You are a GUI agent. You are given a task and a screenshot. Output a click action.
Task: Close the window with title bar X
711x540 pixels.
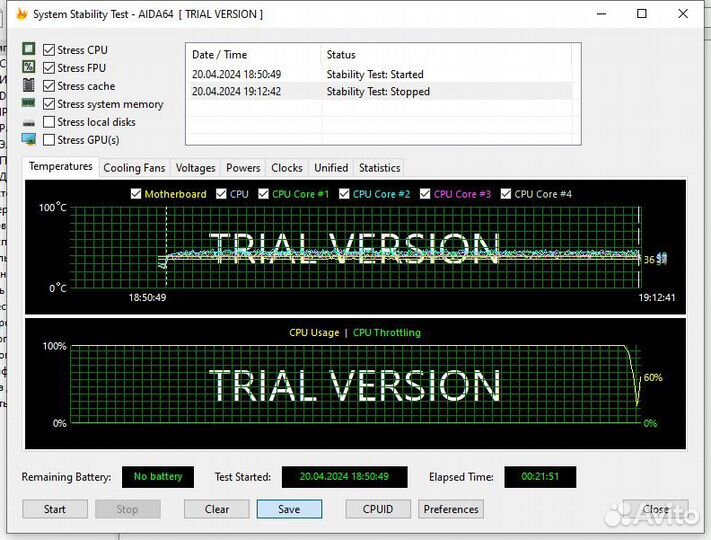click(x=683, y=14)
